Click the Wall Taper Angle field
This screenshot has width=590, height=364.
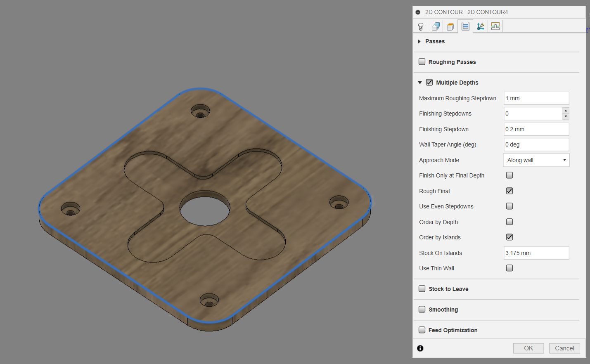pos(536,144)
